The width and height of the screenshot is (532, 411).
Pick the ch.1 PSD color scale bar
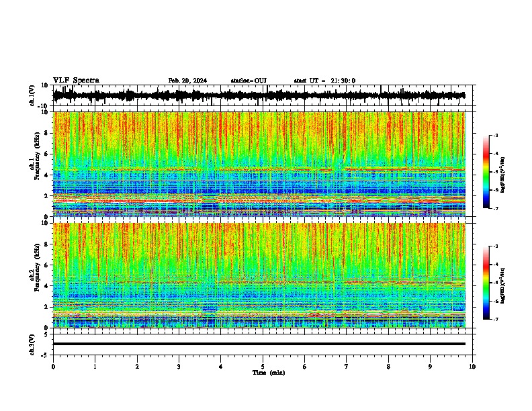click(x=486, y=172)
